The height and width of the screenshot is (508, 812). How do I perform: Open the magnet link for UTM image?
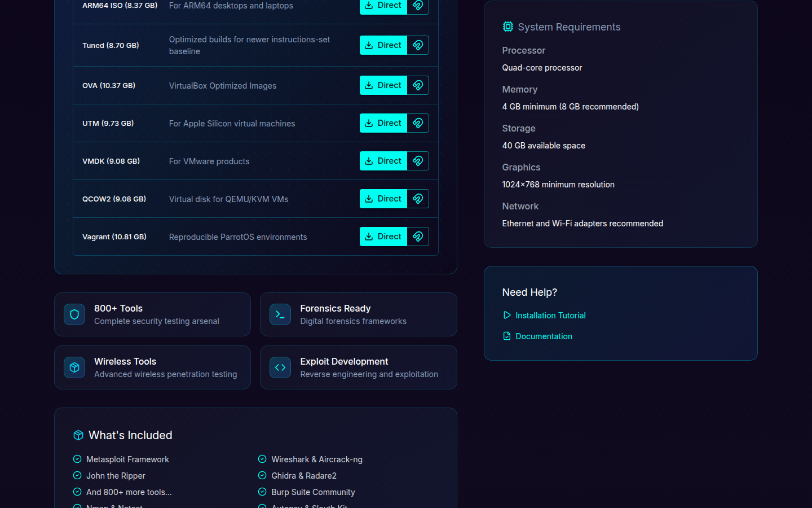418,123
